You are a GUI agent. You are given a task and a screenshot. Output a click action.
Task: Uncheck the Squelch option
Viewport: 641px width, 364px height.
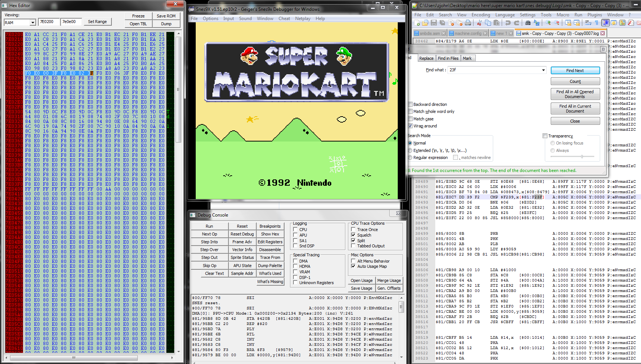tap(353, 235)
